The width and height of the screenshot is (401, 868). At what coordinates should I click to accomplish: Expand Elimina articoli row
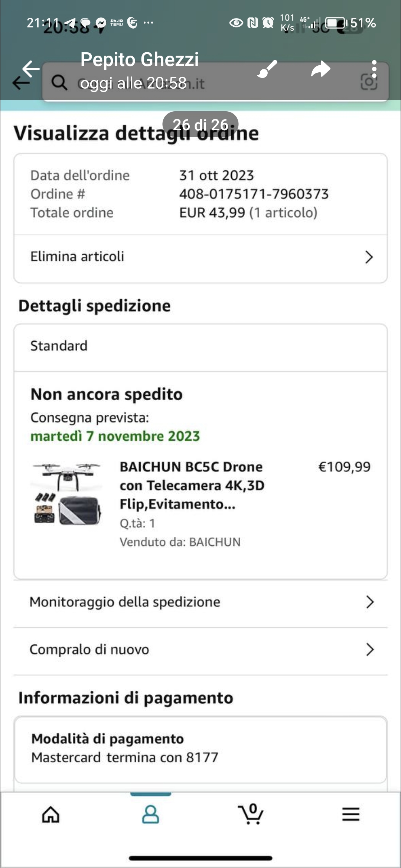(368, 257)
